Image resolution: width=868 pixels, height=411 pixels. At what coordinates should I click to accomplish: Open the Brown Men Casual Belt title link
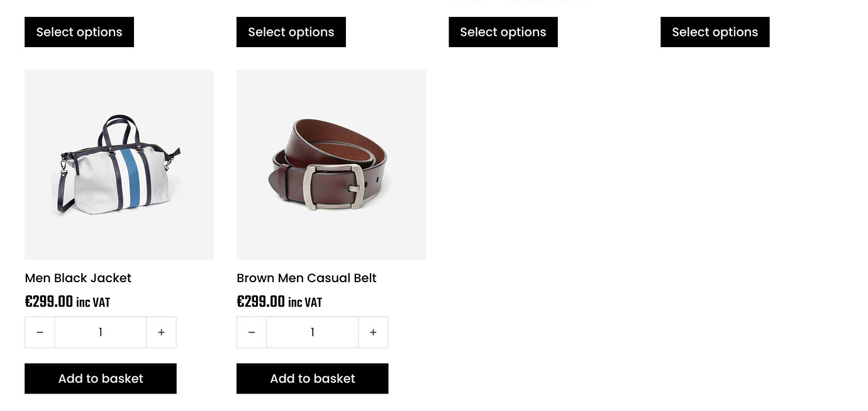point(306,278)
